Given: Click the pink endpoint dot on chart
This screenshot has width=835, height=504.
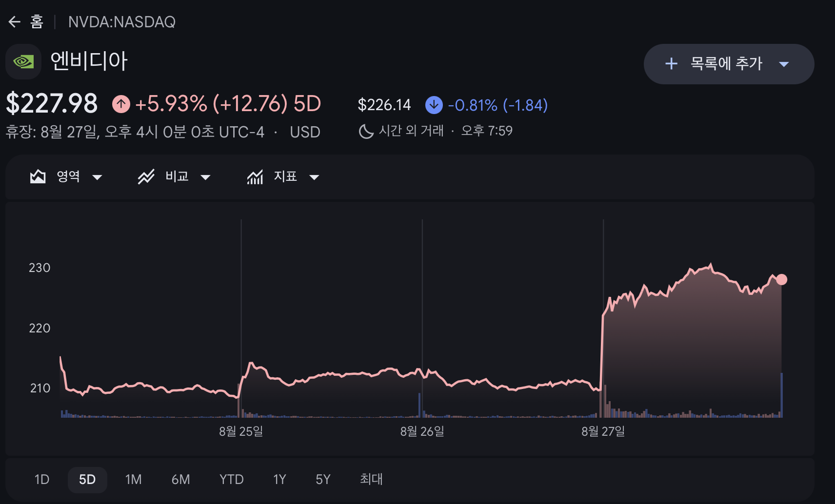Looking at the screenshot, I should [781, 279].
